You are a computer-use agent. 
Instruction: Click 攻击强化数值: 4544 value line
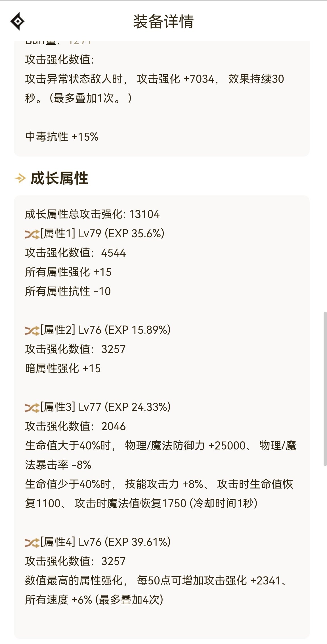75,253
